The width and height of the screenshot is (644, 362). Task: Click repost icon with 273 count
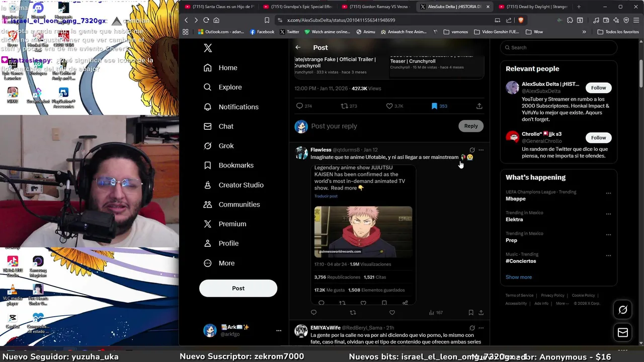pos(349,106)
